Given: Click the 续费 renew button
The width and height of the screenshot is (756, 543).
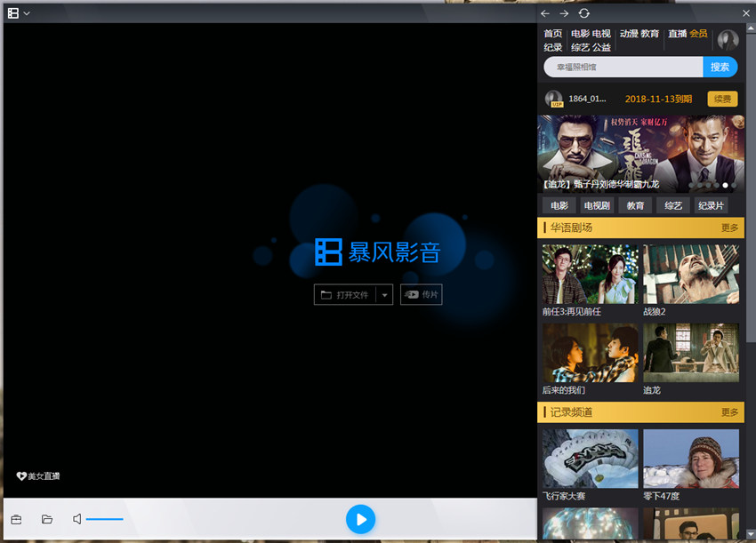Looking at the screenshot, I should (722, 100).
